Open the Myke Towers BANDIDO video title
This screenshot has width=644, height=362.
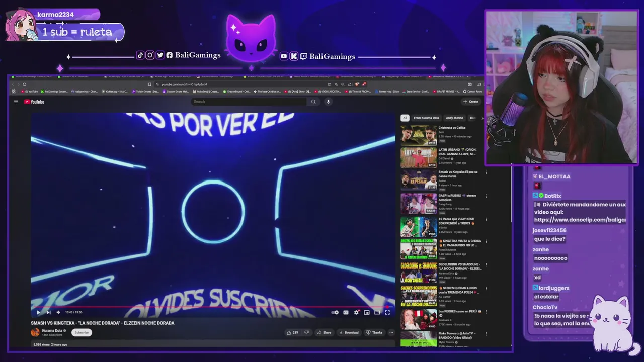(x=457, y=335)
